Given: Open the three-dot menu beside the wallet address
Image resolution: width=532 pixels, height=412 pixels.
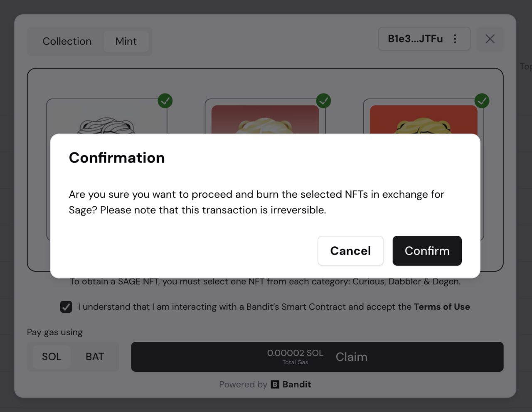Looking at the screenshot, I should pos(455,39).
